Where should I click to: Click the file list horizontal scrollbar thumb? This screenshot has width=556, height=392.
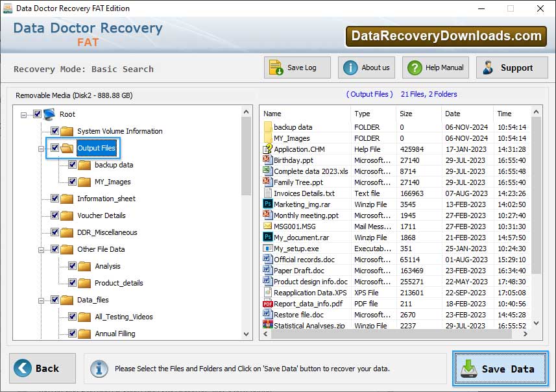[391, 334]
